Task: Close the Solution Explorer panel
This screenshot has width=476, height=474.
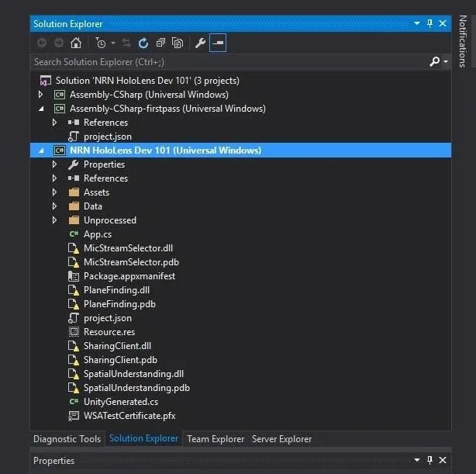Action: point(443,23)
